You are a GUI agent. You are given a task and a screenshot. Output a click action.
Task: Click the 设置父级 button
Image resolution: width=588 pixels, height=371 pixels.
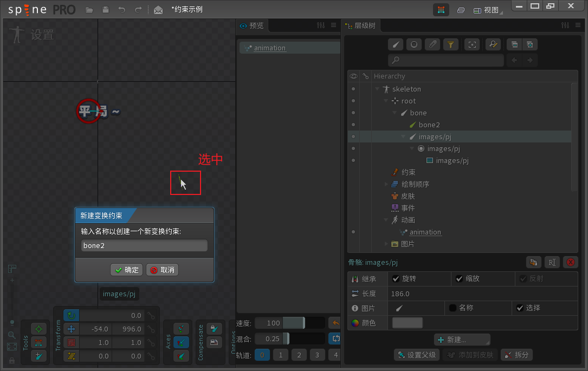417,355
